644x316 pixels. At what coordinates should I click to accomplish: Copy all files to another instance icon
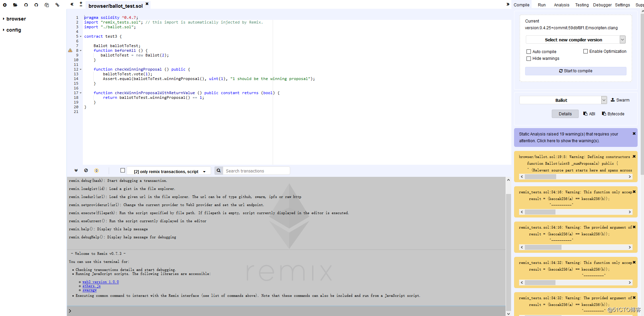(x=47, y=5)
